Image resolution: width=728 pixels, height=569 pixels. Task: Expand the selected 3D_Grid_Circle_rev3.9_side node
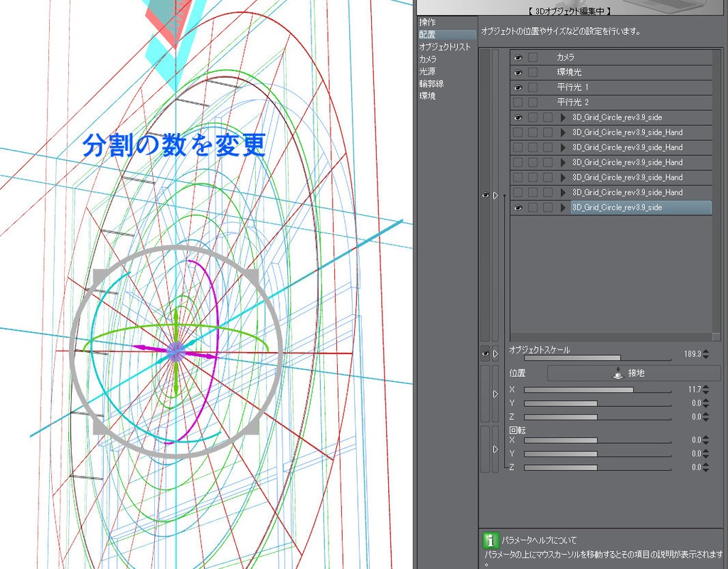click(x=563, y=208)
